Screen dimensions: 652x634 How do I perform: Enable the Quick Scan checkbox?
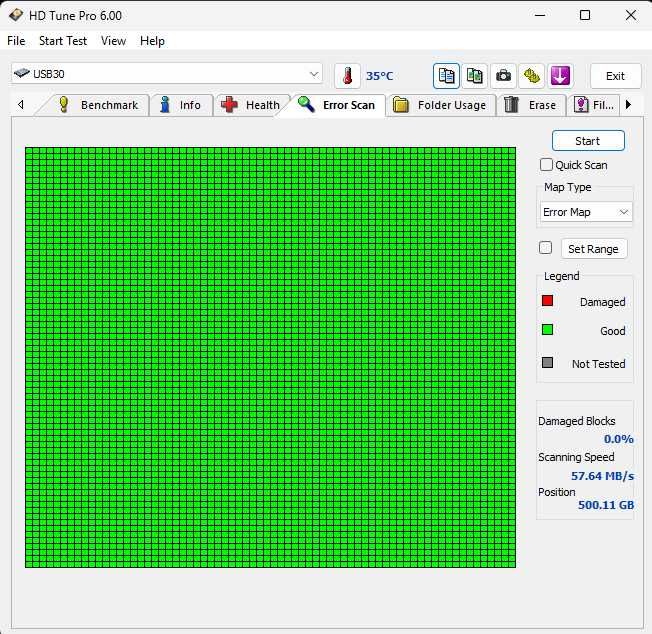click(546, 165)
